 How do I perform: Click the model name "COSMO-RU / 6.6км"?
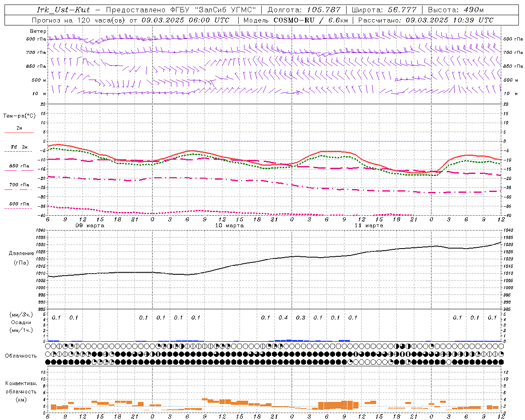click(x=310, y=20)
